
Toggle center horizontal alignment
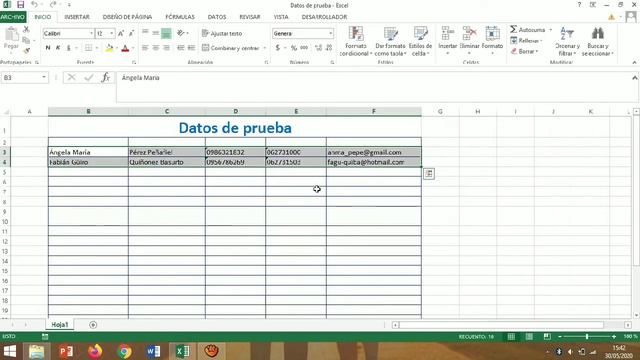(x=156, y=48)
